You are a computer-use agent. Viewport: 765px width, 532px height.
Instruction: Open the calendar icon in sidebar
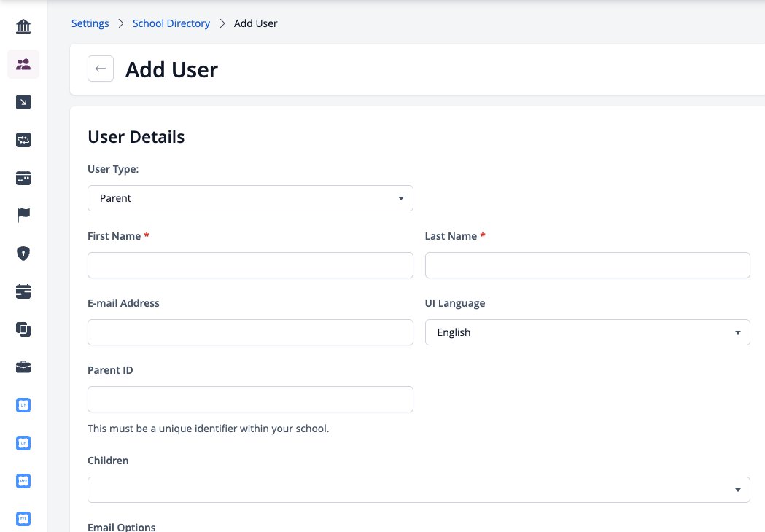[x=23, y=178]
